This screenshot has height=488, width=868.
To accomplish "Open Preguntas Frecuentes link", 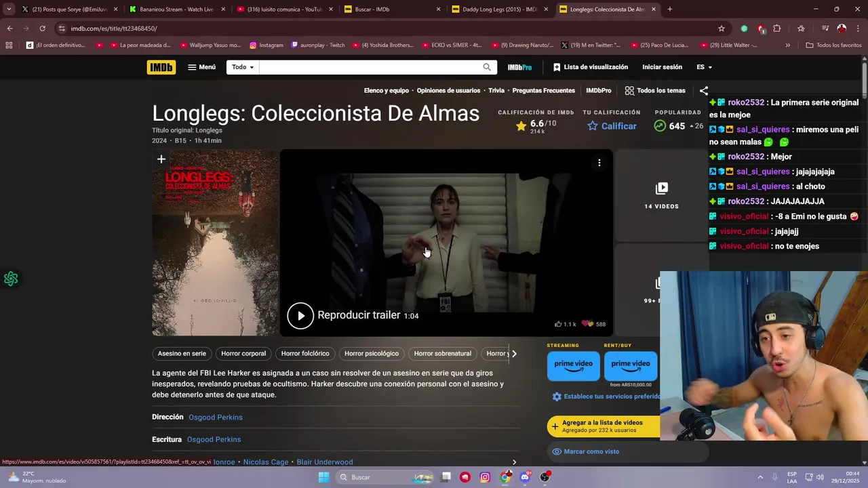I will (543, 90).
